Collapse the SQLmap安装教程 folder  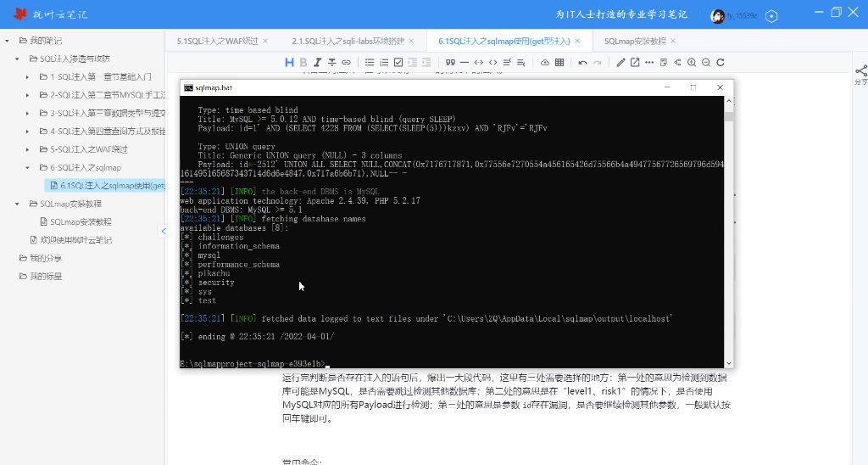(x=17, y=204)
